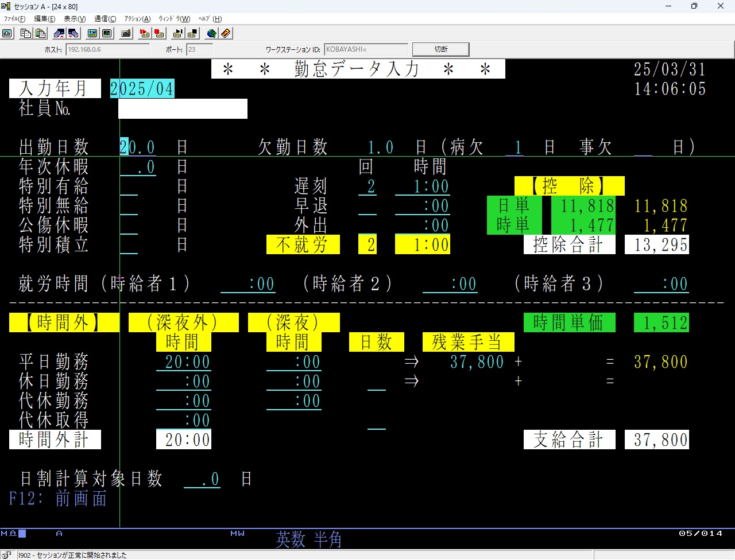Click the Copy toolbar icon
The height and width of the screenshot is (560, 735).
[x=25, y=33]
